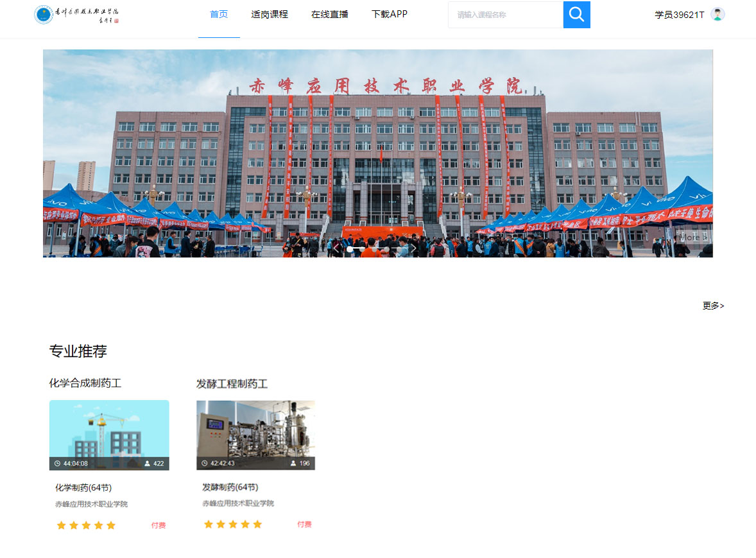The width and height of the screenshot is (756, 558).
Task: Focus the course name search field
Action: click(506, 15)
